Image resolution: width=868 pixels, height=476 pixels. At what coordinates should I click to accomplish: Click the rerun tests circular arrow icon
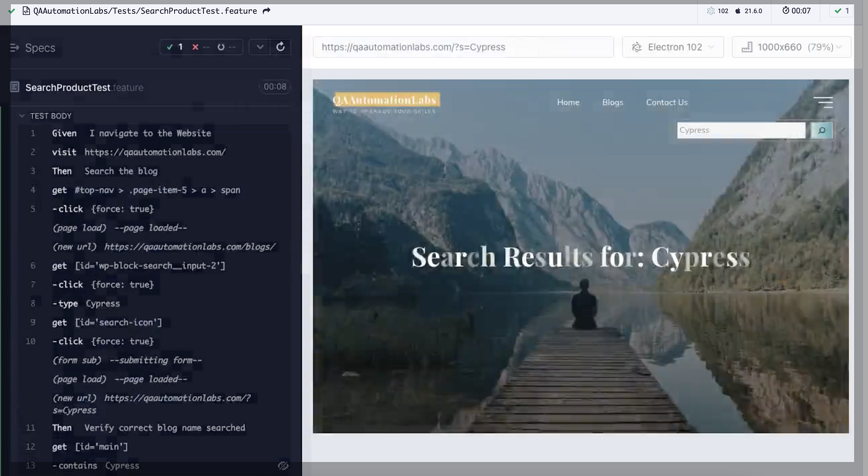[280, 47]
